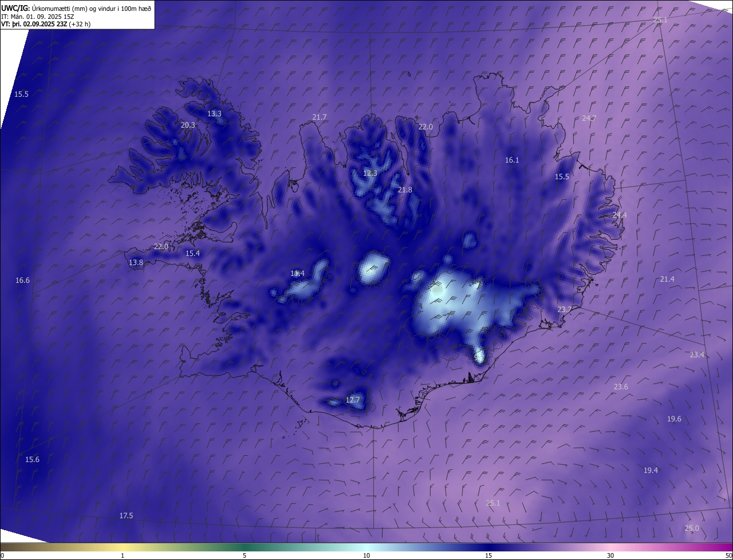Click the '10' tick on the color scale
This screenshot has height=560, width=733.
366,555
